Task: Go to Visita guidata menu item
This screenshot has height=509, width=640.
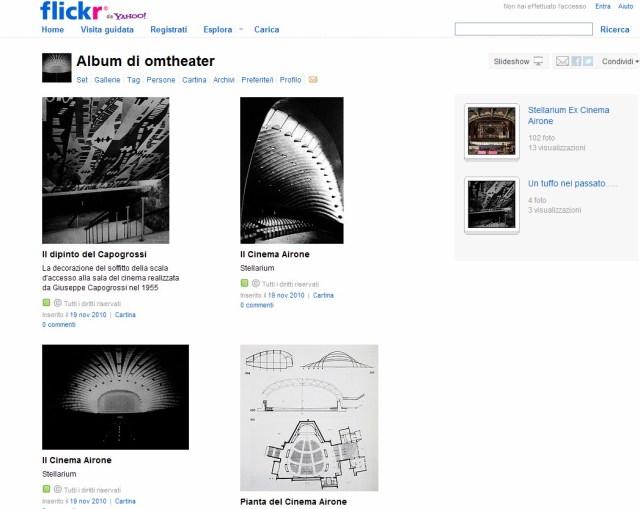Action: pos(107,30)
